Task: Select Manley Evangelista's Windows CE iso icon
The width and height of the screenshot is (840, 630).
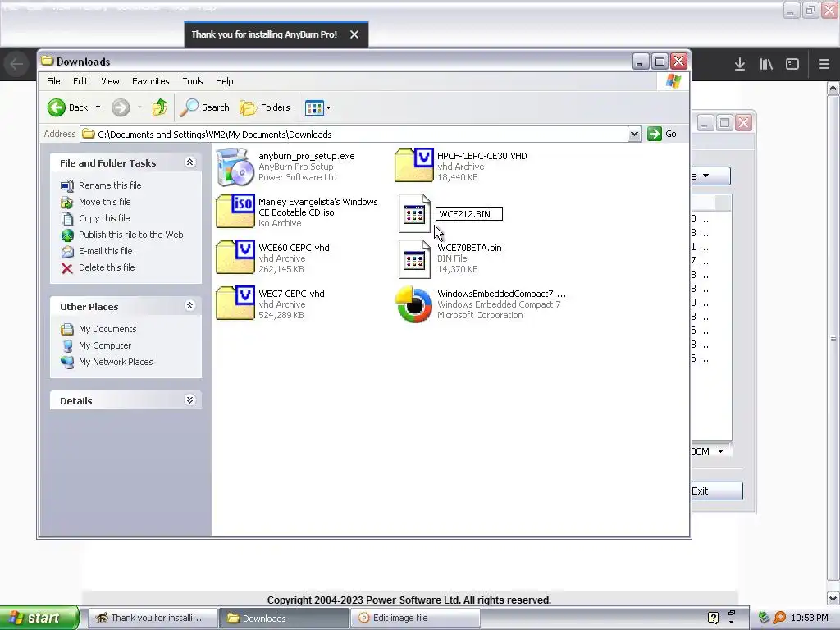Action: coord(235,211)
